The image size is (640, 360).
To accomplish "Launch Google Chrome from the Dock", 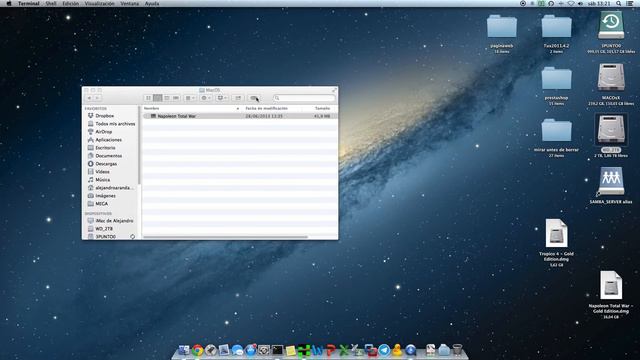I will pyautogui.click(x=198, y=350).
